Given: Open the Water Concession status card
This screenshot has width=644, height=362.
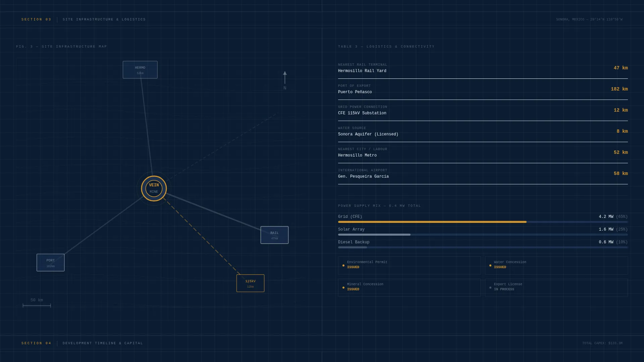Looking at the screenshot, I should point(556,265).
